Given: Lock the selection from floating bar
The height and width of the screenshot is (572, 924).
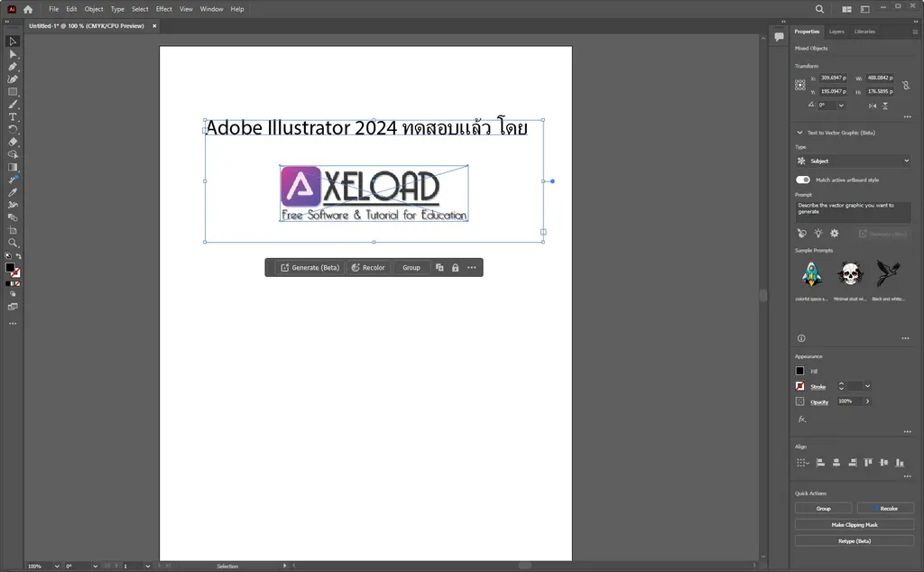Looking at the screenshot, I should tap(455, 267).
